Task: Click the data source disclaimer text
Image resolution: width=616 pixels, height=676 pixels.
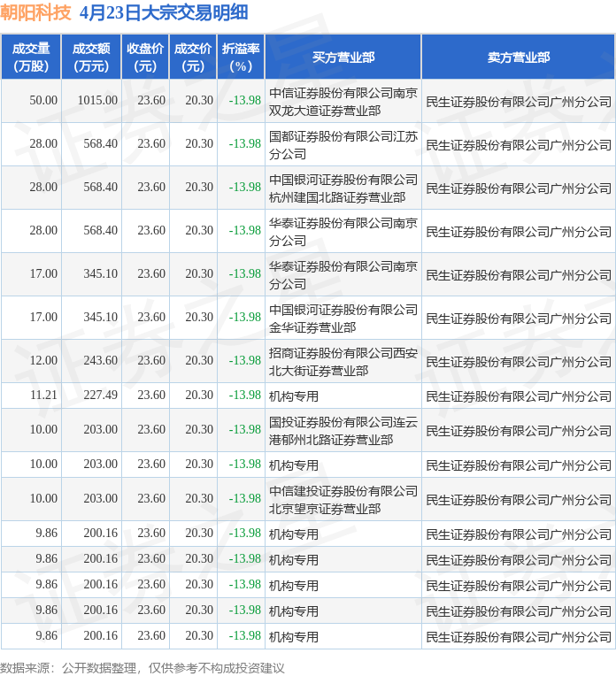Action: (x=142, y=668)
